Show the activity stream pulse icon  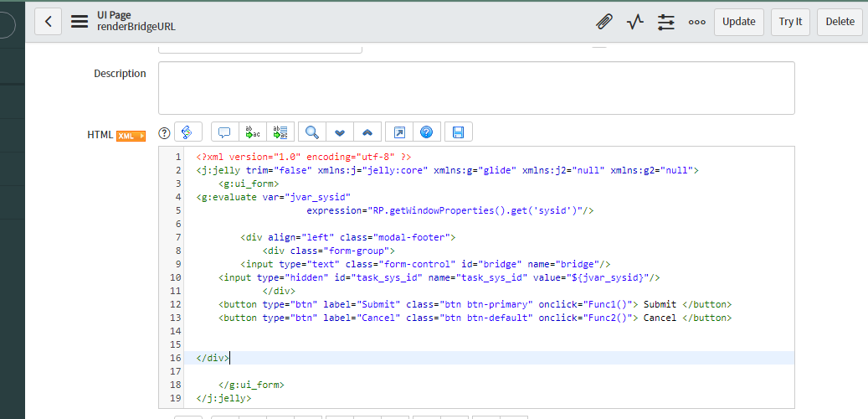point(635,22)
